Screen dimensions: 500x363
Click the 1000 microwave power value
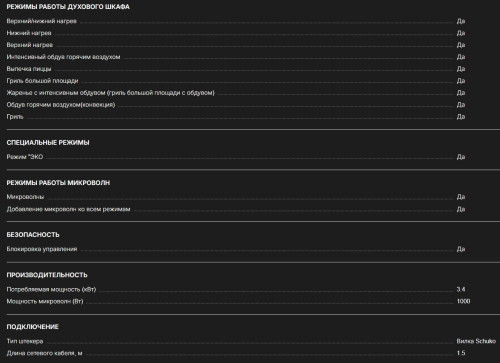pyautogui.click(x=463, y=301)
